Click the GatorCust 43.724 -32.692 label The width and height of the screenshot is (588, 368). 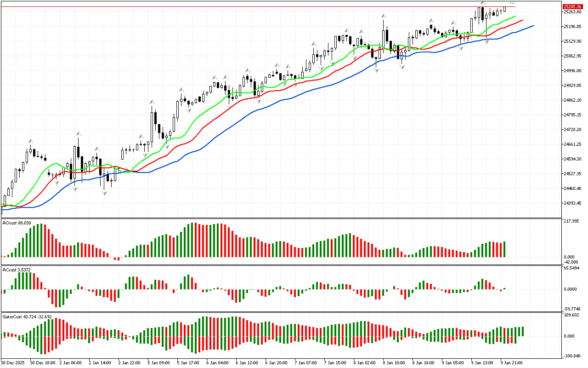pyautogui.click(x=27, y=316)
